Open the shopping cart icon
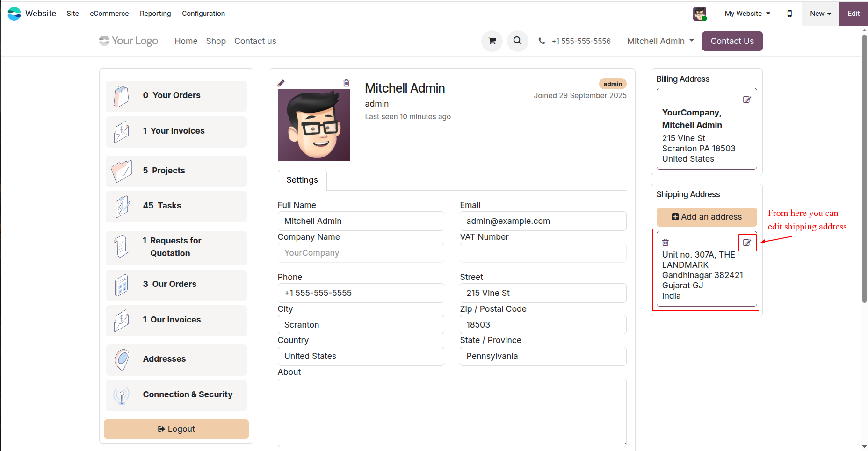This screenshot has width=868, height=451. 492,41
